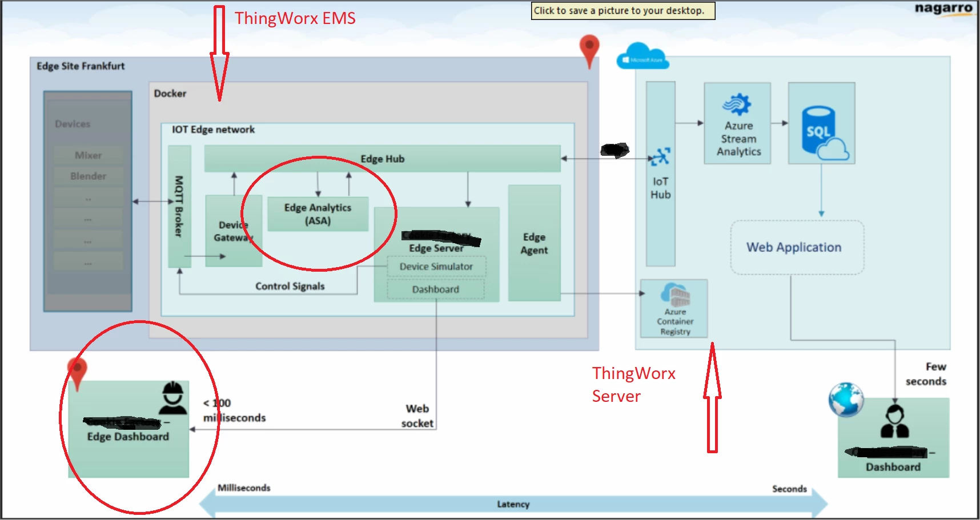Open the Edge Site Frankfurt section
Image resolution: width=980 pixels, height=520 pixels.
coord(80,66)
